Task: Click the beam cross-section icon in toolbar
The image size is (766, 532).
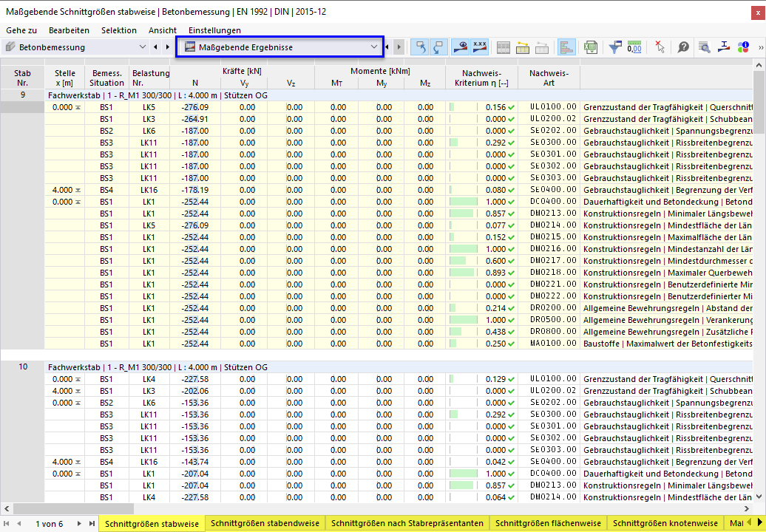Action: coord(724,47)
